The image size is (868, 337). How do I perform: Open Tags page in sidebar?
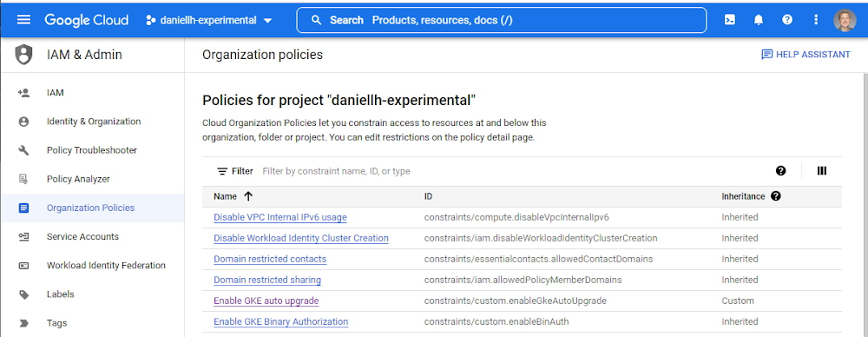pyautogui.click(x=57, y=323)
